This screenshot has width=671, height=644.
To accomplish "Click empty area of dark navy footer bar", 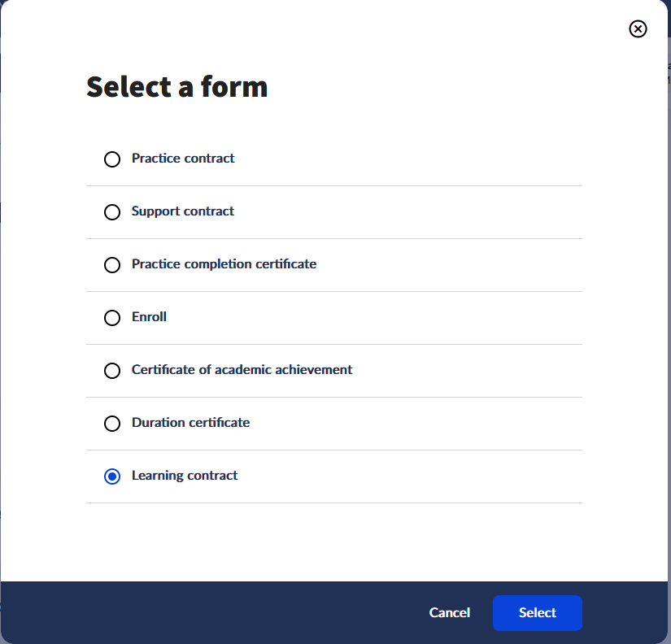I will (203, 613).
